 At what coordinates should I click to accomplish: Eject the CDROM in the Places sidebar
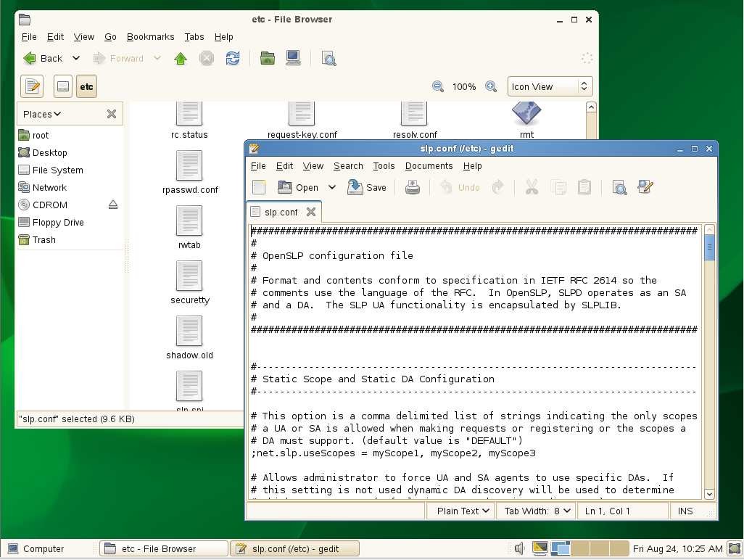click(113, 205)
